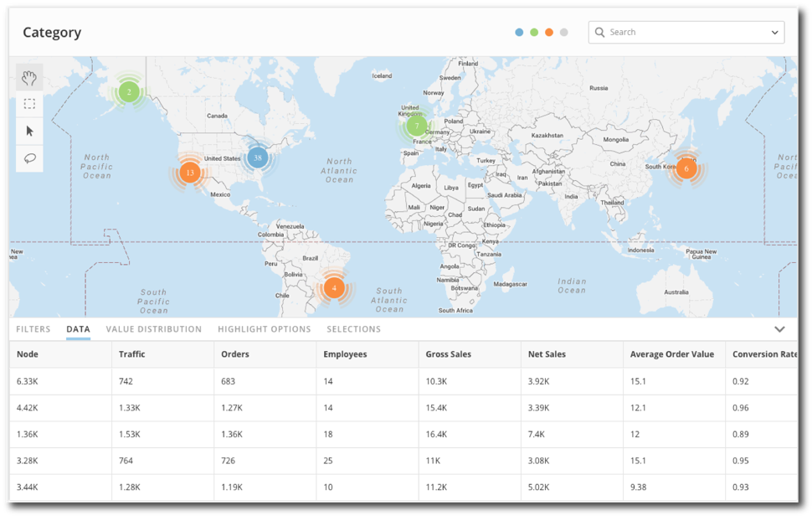Select the hand pan tool on the map
Image resolution: width=812 pixels, height=516 pixels.
tap(29, 77)
